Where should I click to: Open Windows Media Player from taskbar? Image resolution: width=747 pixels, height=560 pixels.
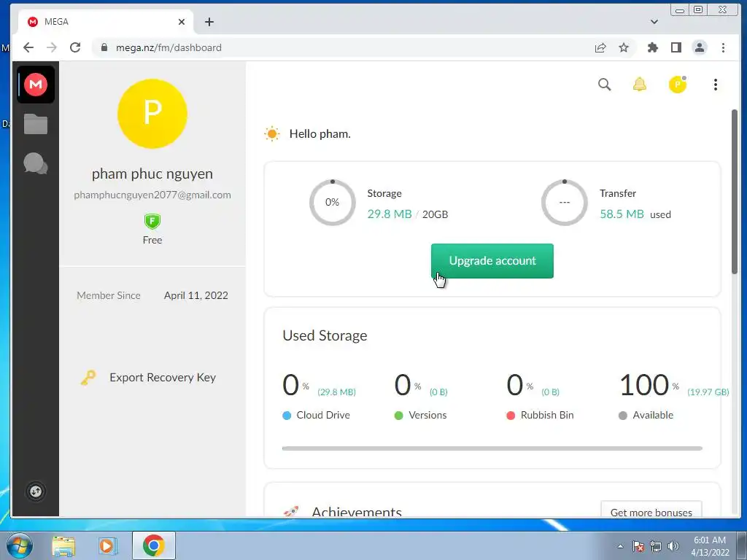tap(108, 546)
